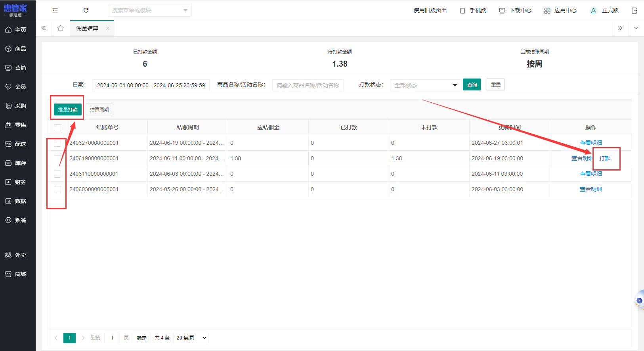Screen dimensions: 644x351
Task: Click the 正式版 user account
Action: [x=604, y=10]
